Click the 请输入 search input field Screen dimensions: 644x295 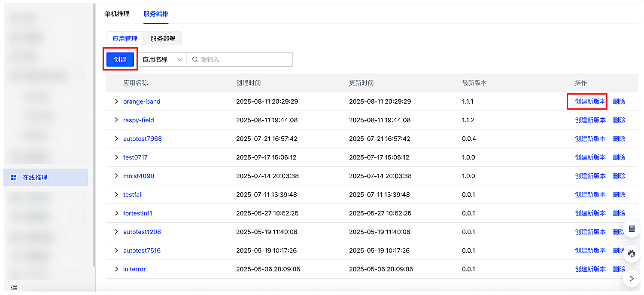(240, 60)
